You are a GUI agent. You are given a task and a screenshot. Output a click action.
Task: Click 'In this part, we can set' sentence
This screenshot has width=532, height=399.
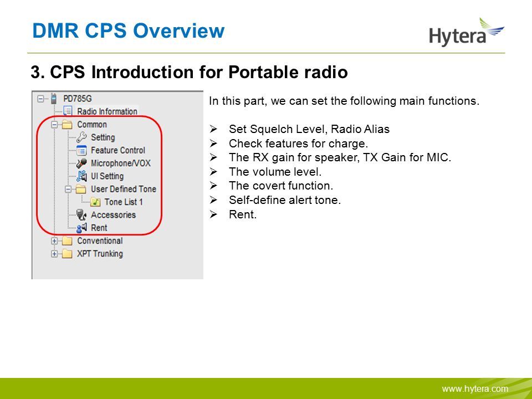click(x=344, y=101)
